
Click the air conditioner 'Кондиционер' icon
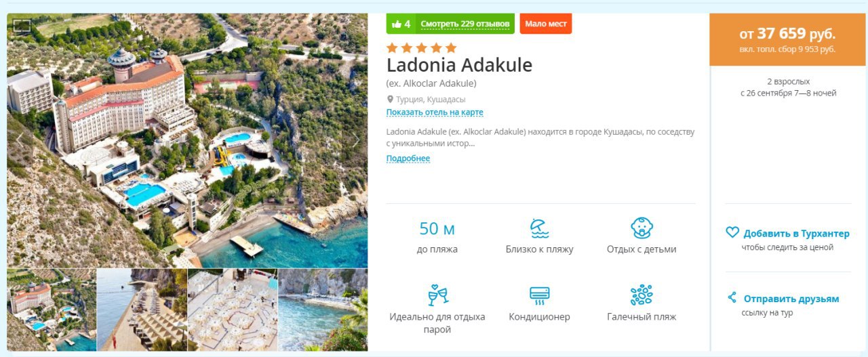[539, 295]
